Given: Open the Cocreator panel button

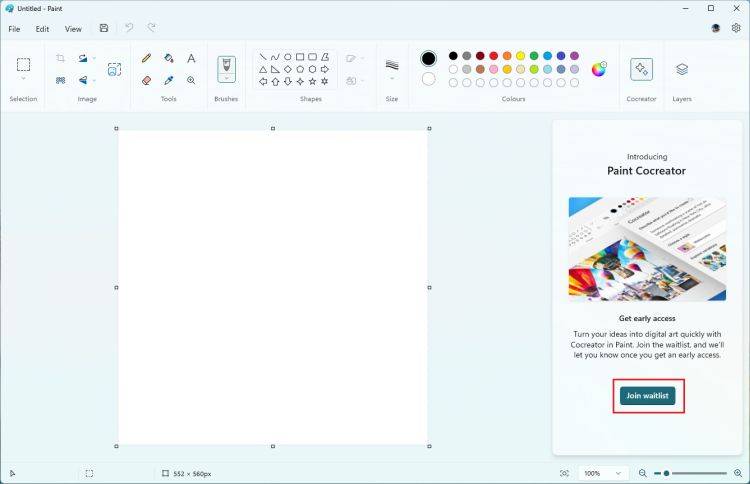Looking at the screenshot, I should pyautogui.click(x=641, y=69).
